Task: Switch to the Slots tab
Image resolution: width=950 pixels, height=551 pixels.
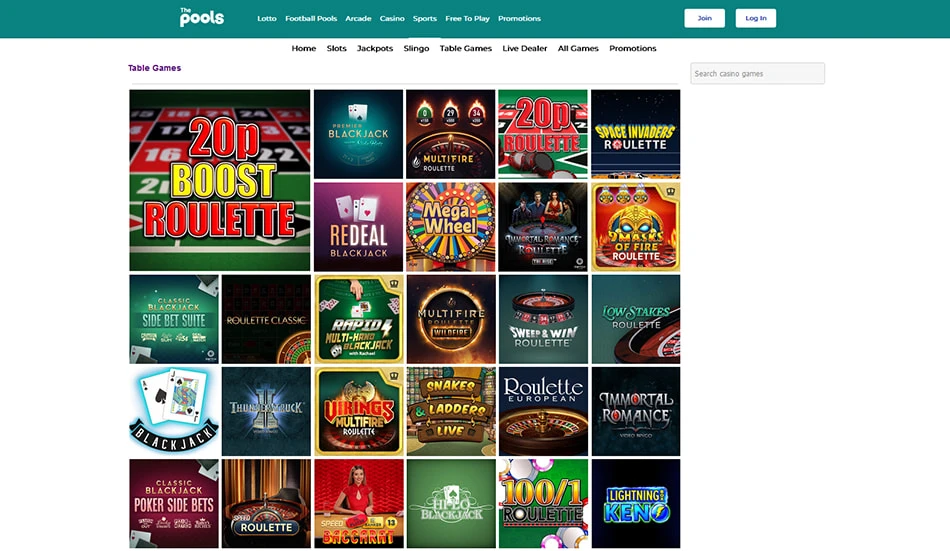Action: pyautogui.click(x=336, y=48)
